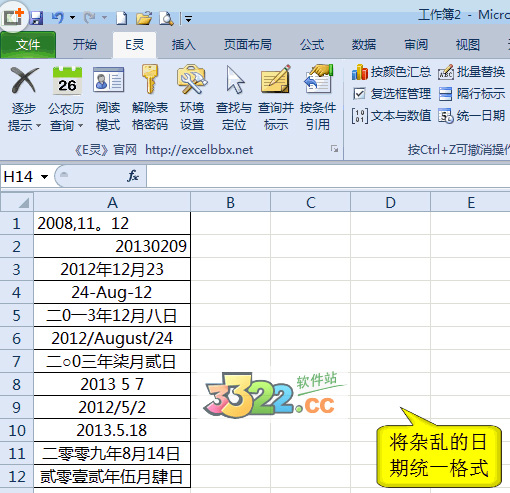Viewport: 510px width, 493px height.
Task: Click the 按条件引用 icon
Action: [x=318, y=79]
